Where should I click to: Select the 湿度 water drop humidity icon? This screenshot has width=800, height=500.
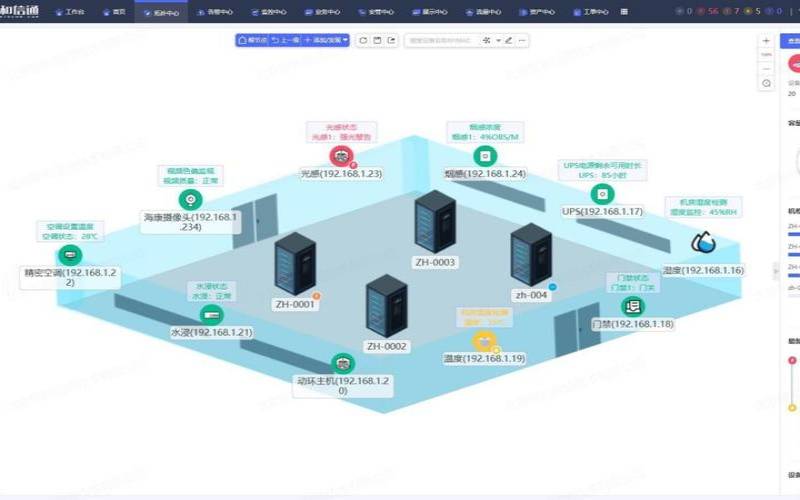click(704, 242)
